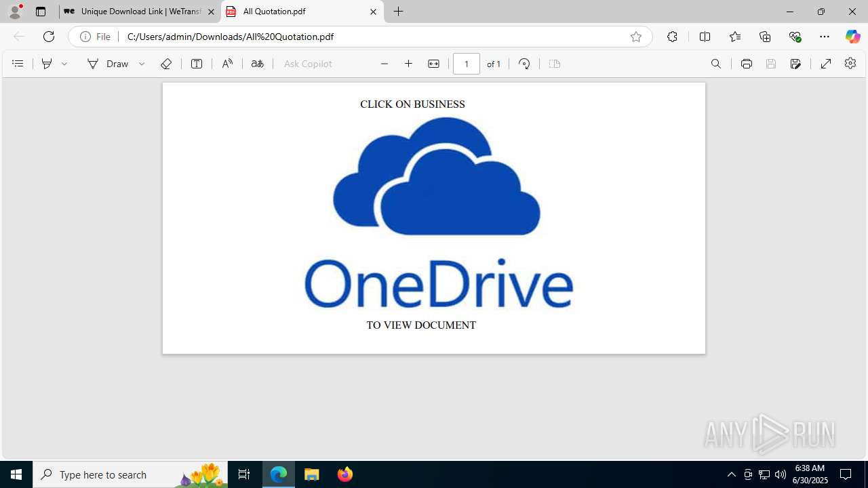The height and width of the screenshot is (488, 868).
Task: Enter full screen PDF view
Action: [x=826, y=64]
